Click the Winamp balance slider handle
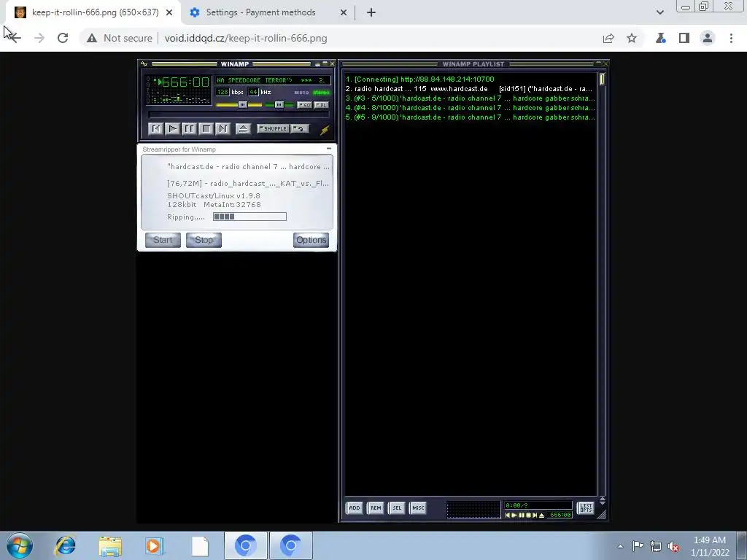Screen dimensions: 747x560 tap(279, 105)
